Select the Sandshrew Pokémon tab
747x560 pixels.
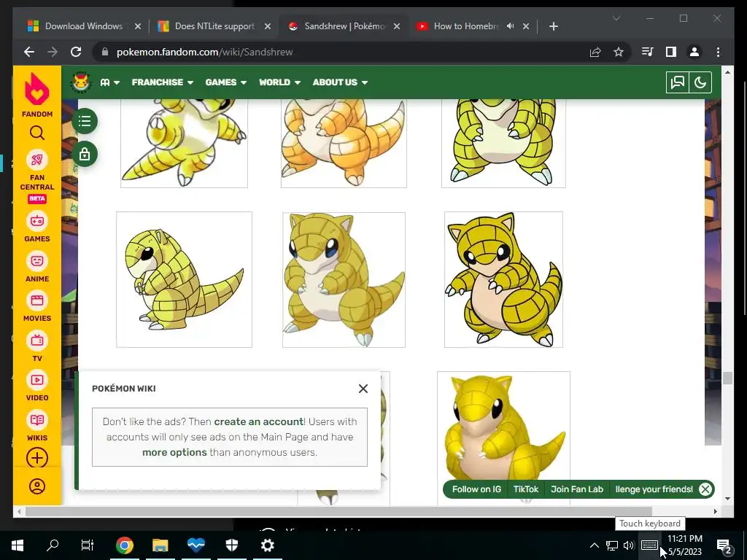coord(344,26)
